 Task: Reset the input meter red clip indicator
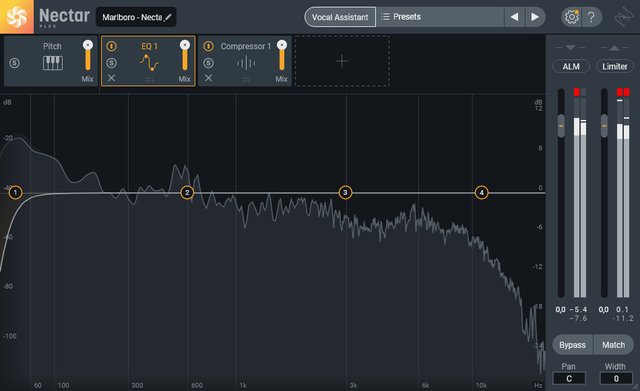point(577,92)
